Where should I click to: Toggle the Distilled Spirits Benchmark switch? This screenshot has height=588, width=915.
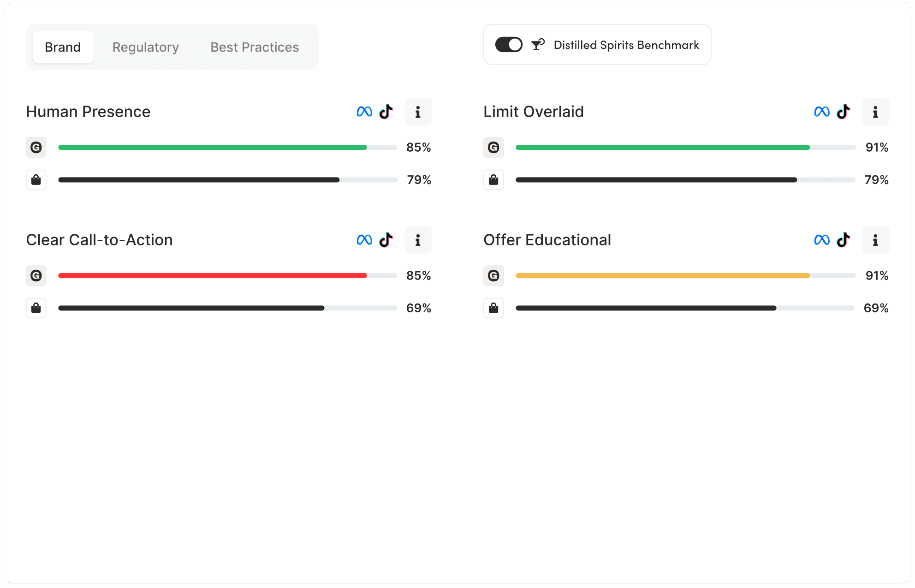(x=509, y=45)
